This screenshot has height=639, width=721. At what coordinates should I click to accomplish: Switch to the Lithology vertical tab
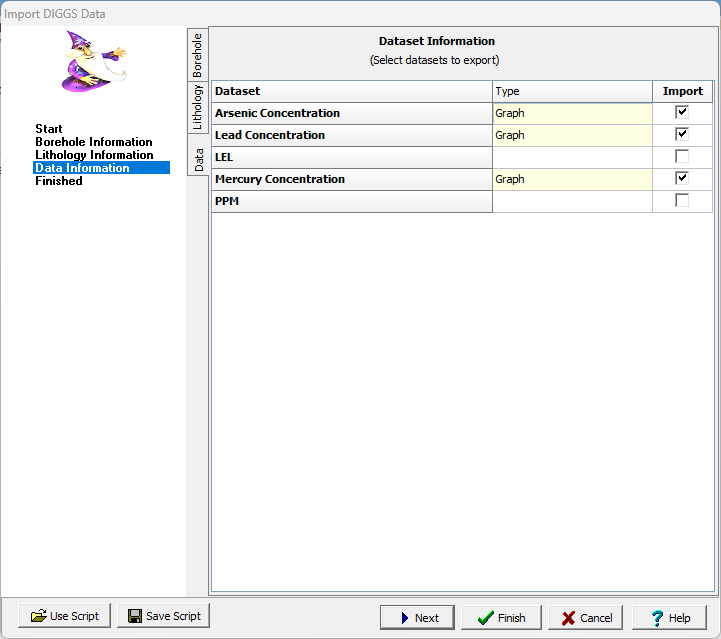(x=198, y=107)
